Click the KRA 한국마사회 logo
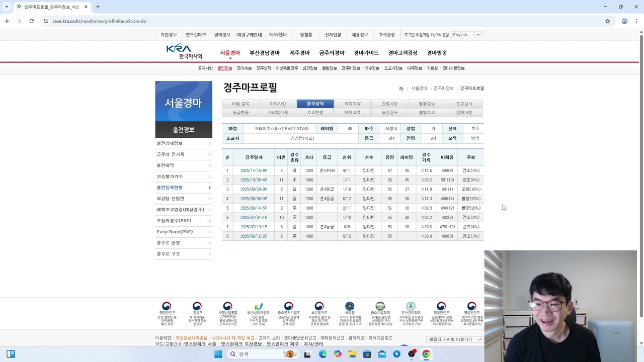This screenshot has width=644, height=362. tap(184, 51)
